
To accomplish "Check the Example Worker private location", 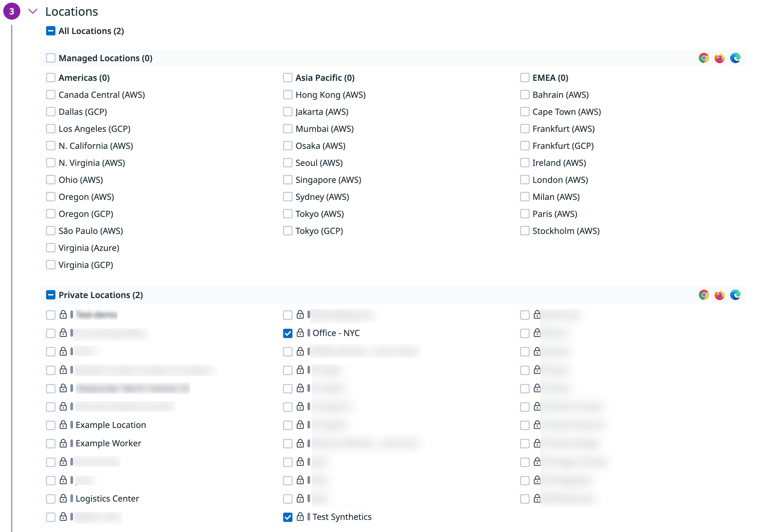I will point(50,443).
